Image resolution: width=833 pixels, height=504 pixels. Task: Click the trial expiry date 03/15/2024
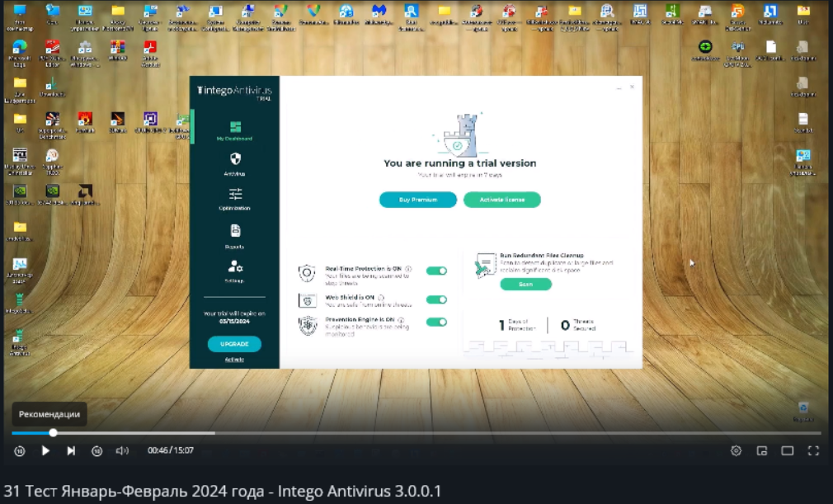pyautogui.click(x=234, y=322)
